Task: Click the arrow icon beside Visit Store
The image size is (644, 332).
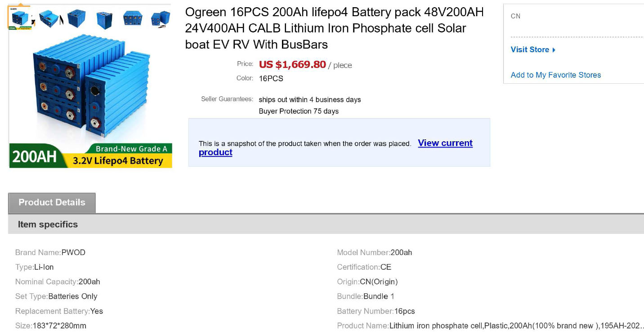Action: pos(554,50)
